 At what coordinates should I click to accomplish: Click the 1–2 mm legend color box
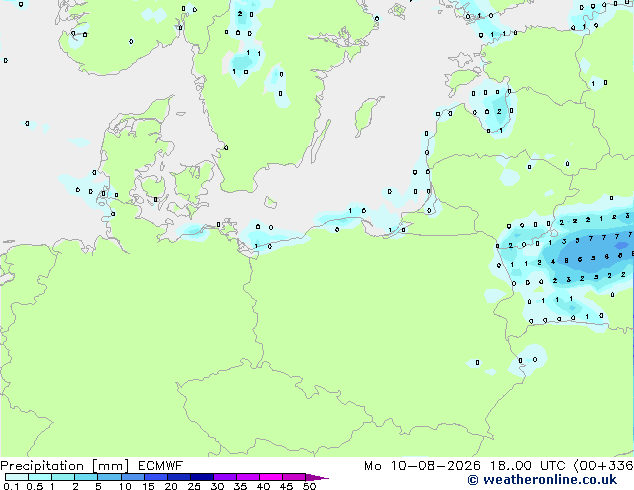63,477
